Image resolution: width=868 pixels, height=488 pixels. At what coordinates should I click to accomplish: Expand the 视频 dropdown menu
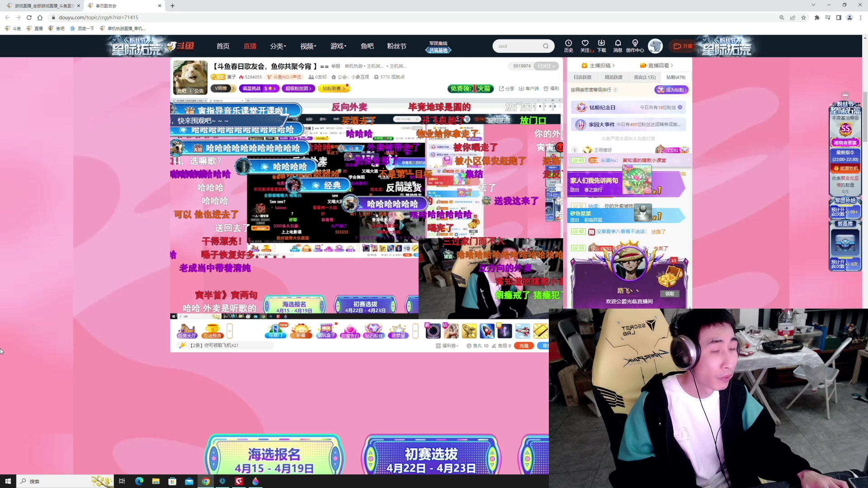308,46
